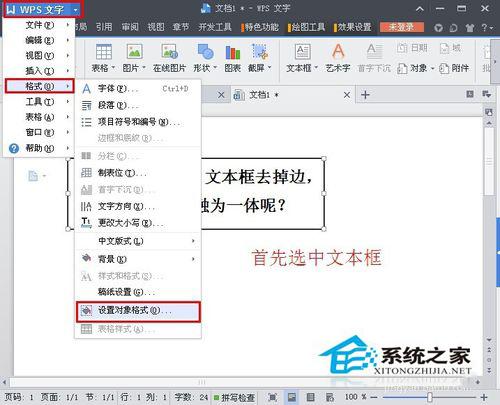Click the orange 未登录 login button

pyautogui.click(x=402, y=27)
